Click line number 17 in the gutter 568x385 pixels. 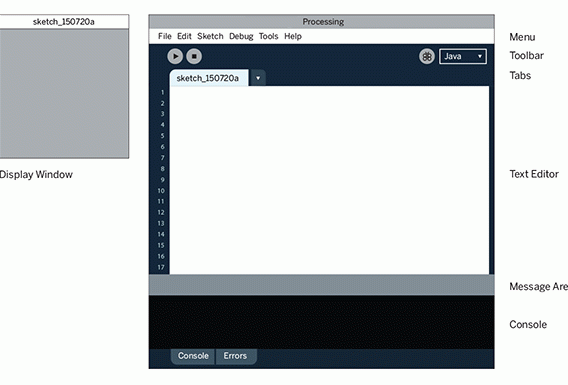(x=161, y=267)
